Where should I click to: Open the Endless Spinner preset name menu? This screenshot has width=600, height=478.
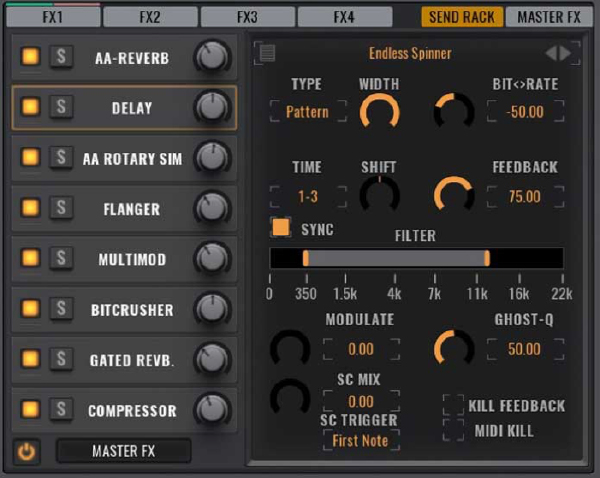coord(410,53)
